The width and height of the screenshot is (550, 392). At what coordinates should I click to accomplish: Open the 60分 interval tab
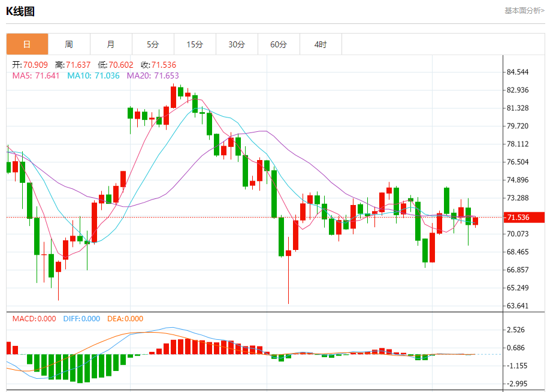click(279, 44)
